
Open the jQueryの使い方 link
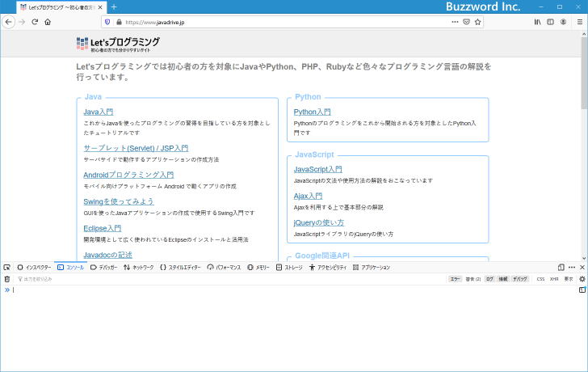pos(319,222)
